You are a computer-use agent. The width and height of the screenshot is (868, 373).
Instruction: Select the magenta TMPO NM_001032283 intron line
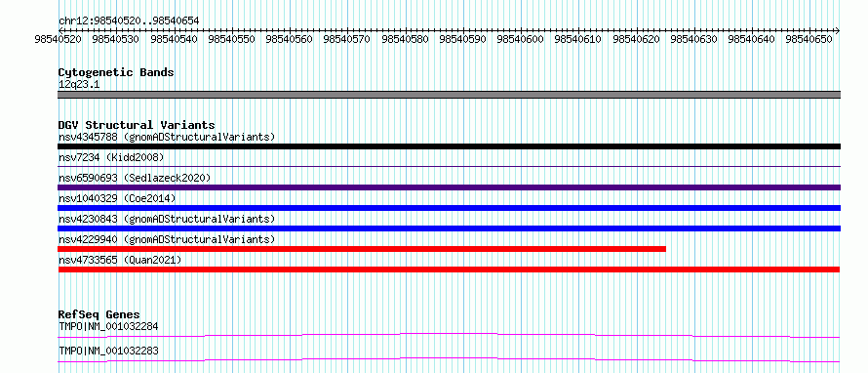tap(449, 359)
